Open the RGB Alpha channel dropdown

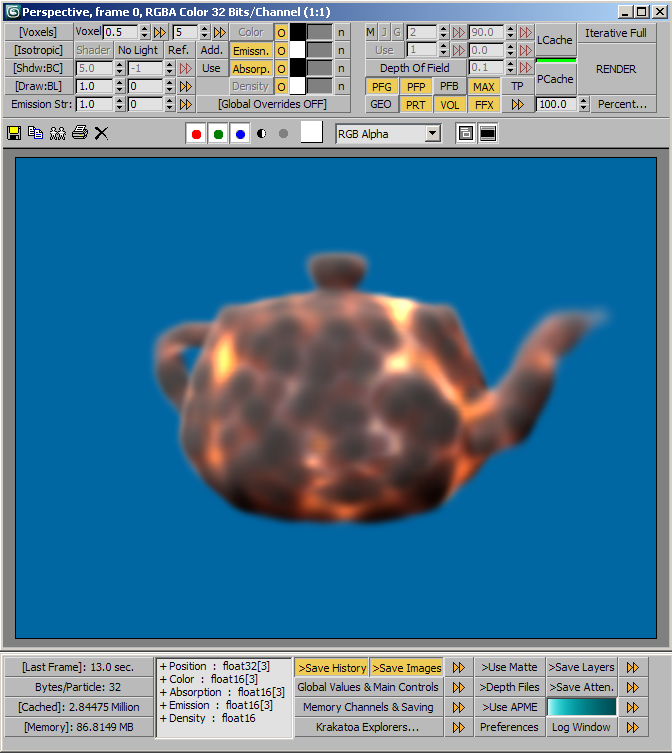coord(388,134)
